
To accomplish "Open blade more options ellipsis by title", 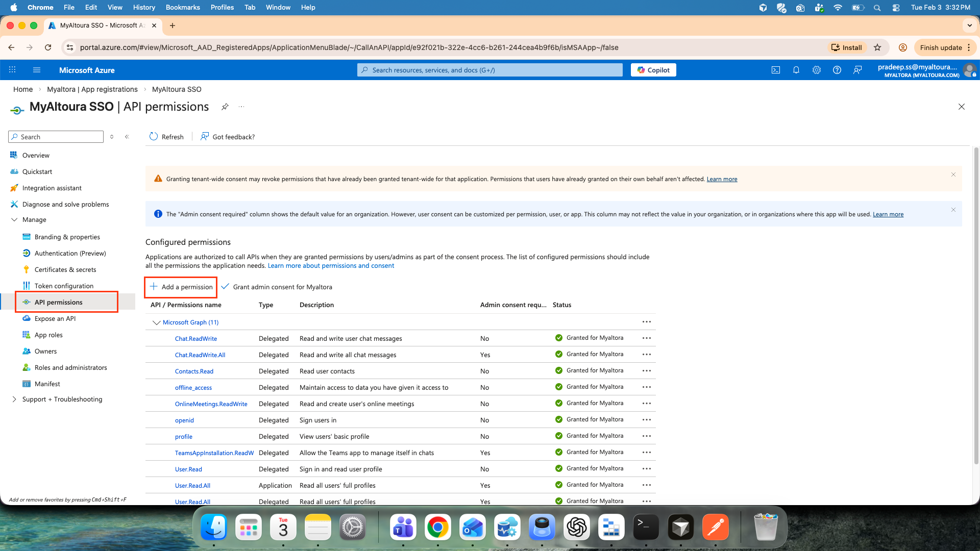I will click(x=241, y=107).
